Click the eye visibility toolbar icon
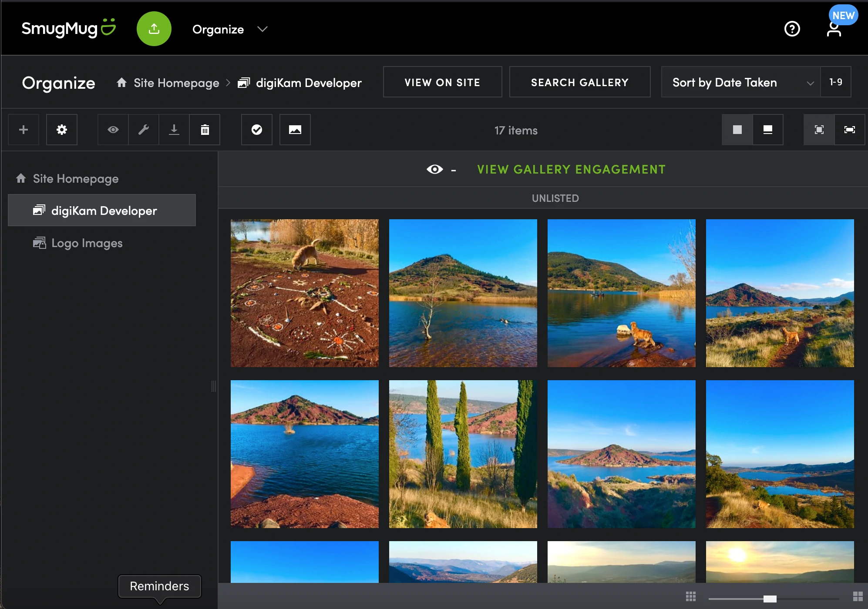 (x=113, y=130)
